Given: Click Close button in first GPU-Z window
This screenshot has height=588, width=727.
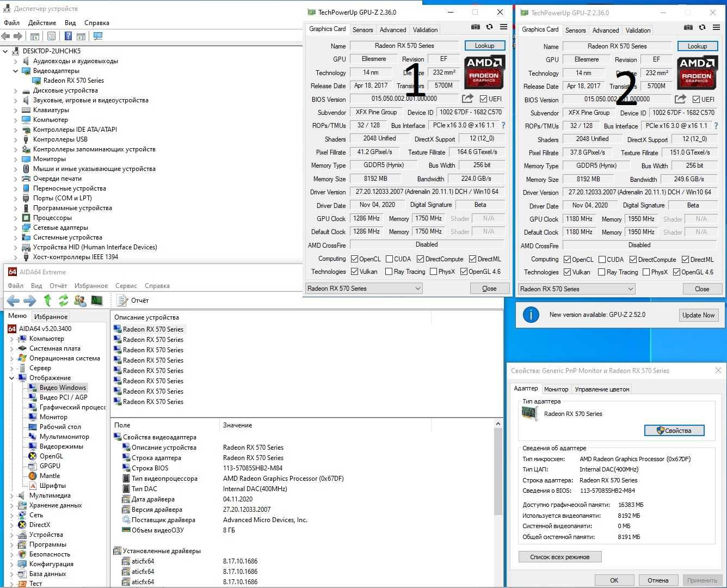Looking at the screenshot, I should [x=489, y=289].
